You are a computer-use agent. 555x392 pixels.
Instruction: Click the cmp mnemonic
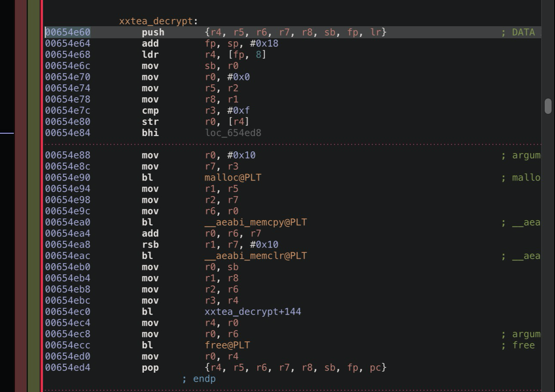tap(150, 110)
